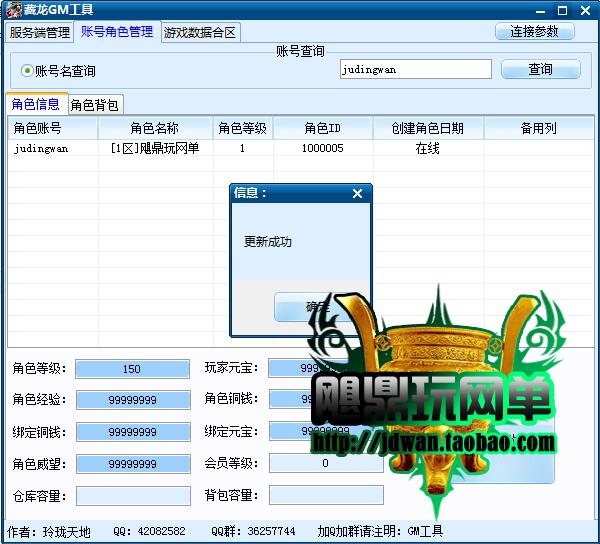Open the 游戏数据合区 tab

point(200,32)
